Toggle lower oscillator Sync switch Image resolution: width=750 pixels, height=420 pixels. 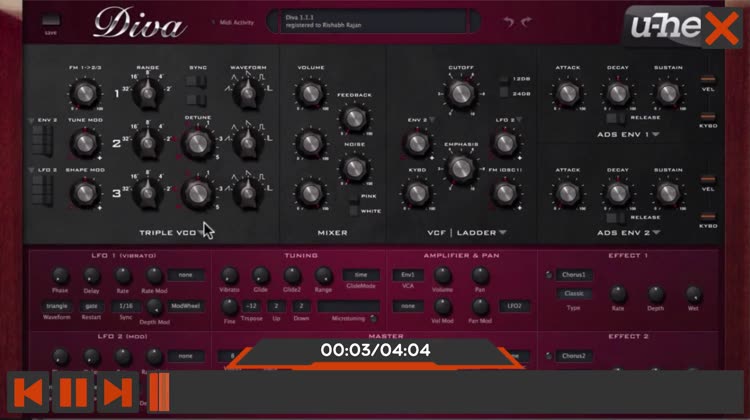[x=197, y=100]
